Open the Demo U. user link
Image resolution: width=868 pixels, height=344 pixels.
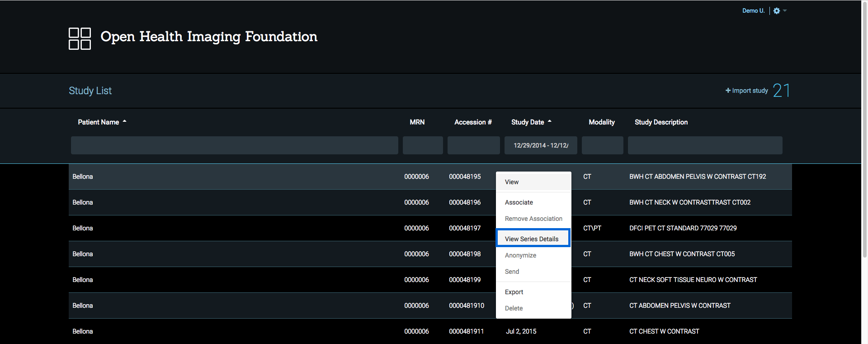tap(753, 11)
